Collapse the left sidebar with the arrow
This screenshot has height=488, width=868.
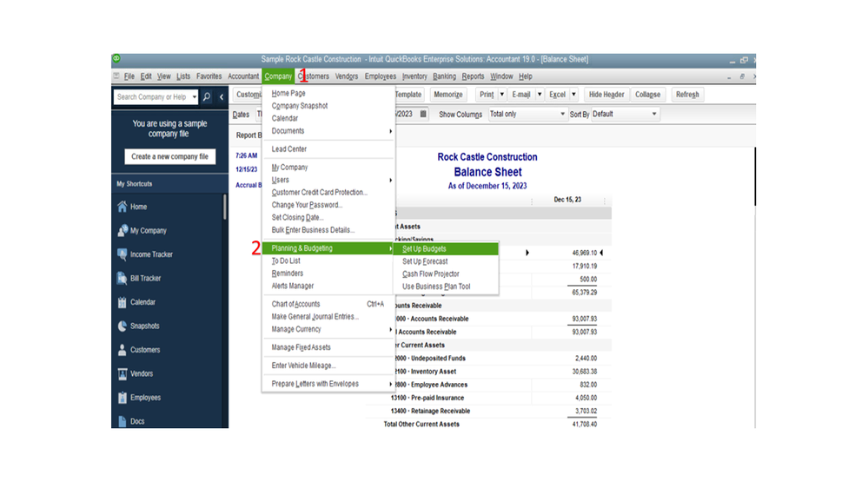[x=222, y=97]
